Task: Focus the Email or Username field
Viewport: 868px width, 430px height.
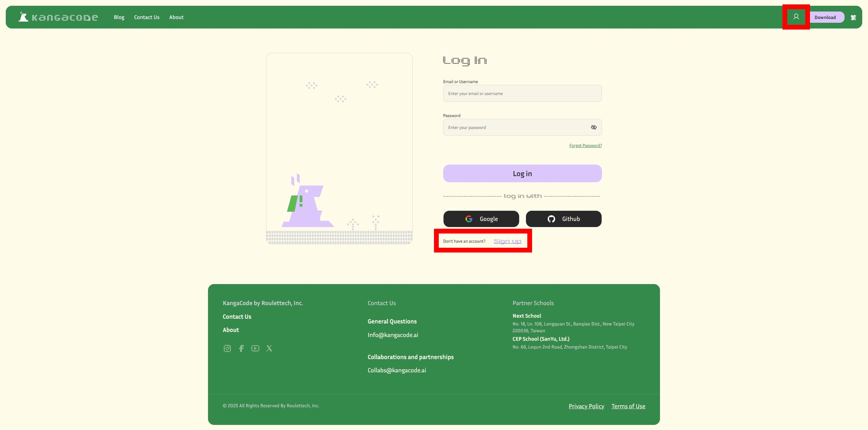Action: tap(523, 93)
